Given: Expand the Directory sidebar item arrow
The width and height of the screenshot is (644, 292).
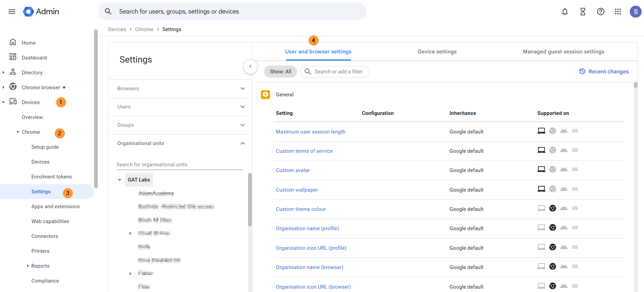Looking at the screenshot, I should tap(3, 72).
